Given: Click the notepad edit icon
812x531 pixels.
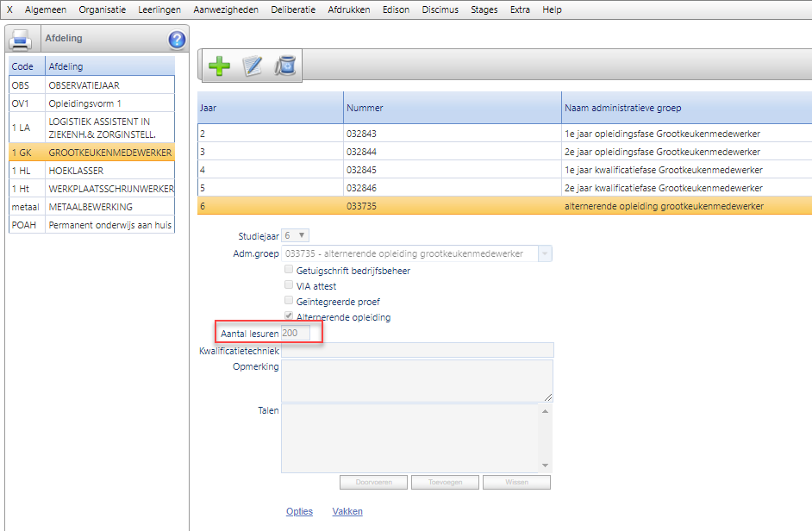Looking at the screenshot, I should (253, 66).
